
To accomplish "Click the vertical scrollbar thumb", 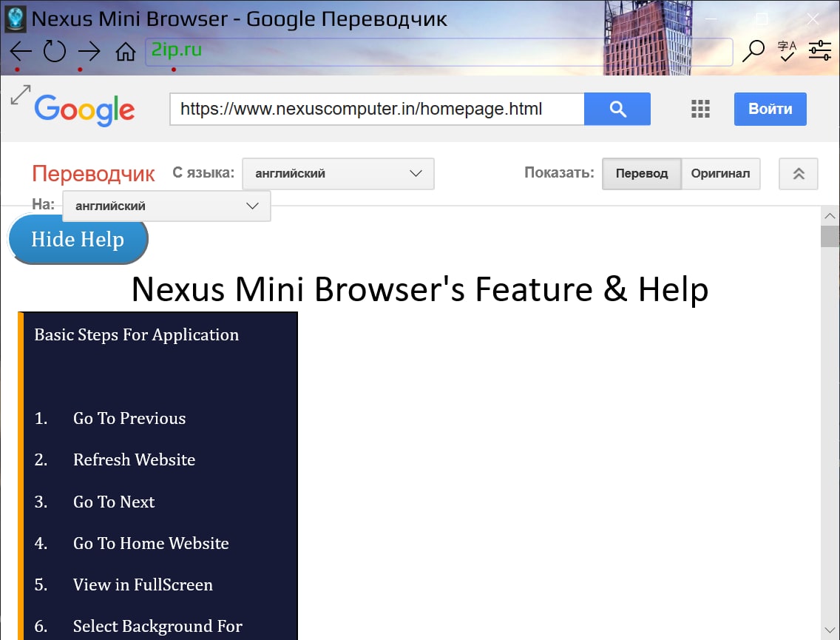I will coord(830,236).
